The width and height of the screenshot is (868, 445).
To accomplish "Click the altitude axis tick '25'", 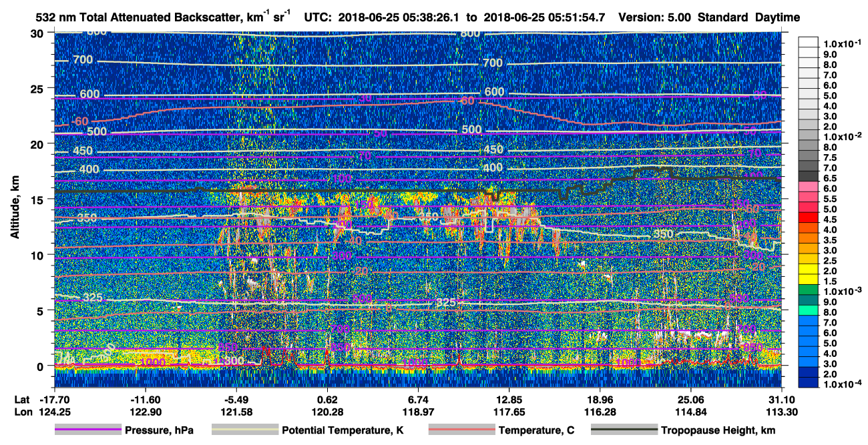I will [x=37, y=88].
